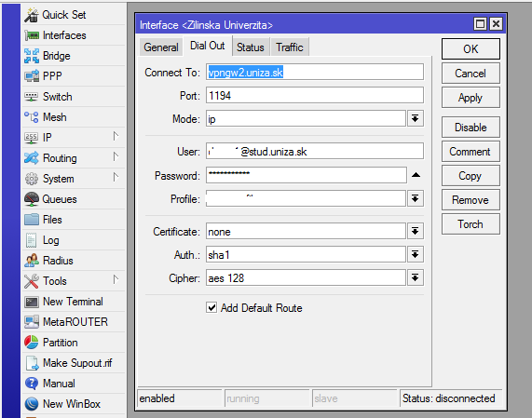Open the Log icon in sidebar

coord(32,240)
